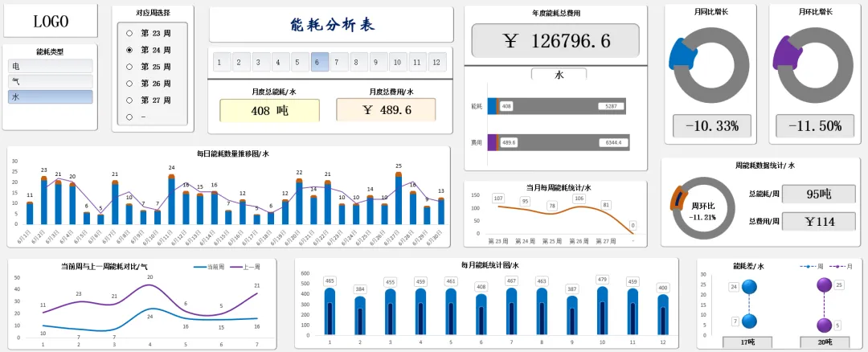Click the blue sphere labeled 24
This screenshot has height=352, width=868.
[750, 287]
